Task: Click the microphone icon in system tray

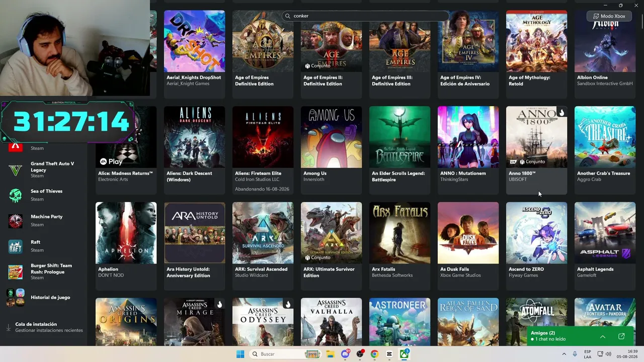Action: [575, 354]
